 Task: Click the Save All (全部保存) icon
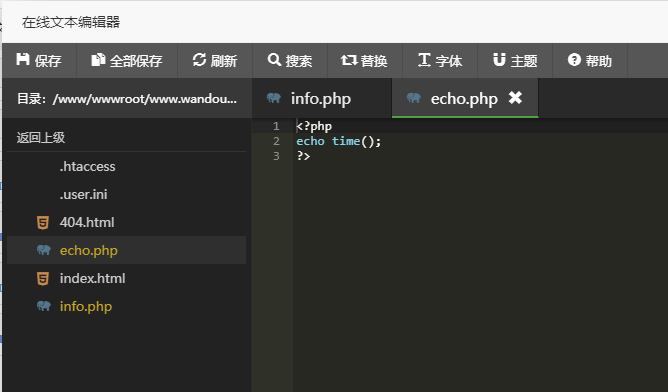98,60
